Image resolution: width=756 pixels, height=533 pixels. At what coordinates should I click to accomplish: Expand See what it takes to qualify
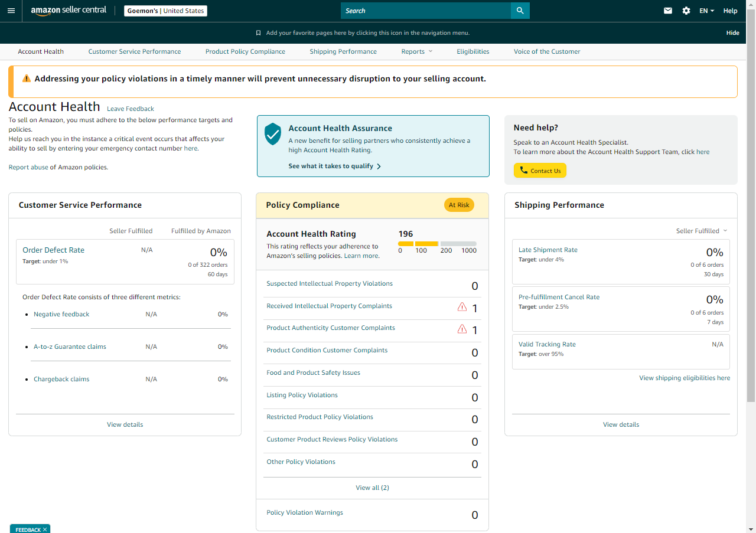click(335, 166)
